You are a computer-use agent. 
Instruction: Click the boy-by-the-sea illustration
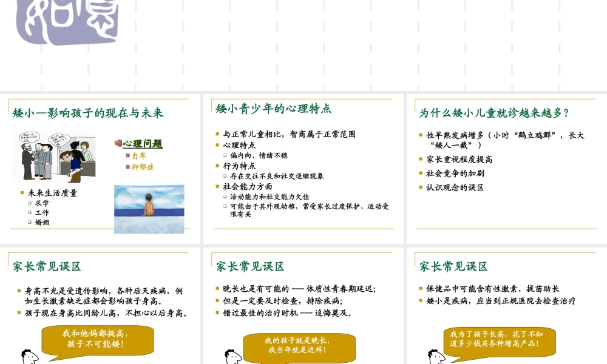[149, 209]
